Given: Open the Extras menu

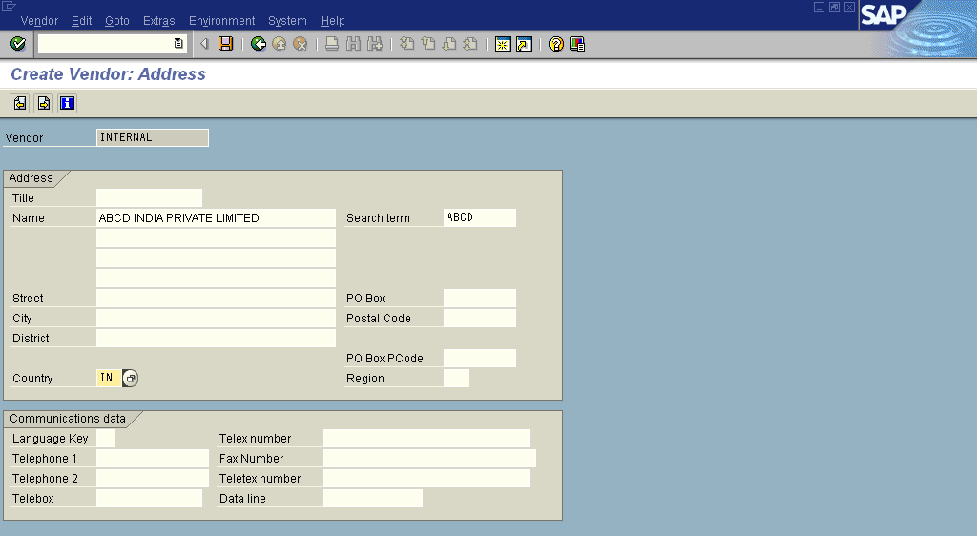Looking at the screenshot, I should [x=158, y=21].
